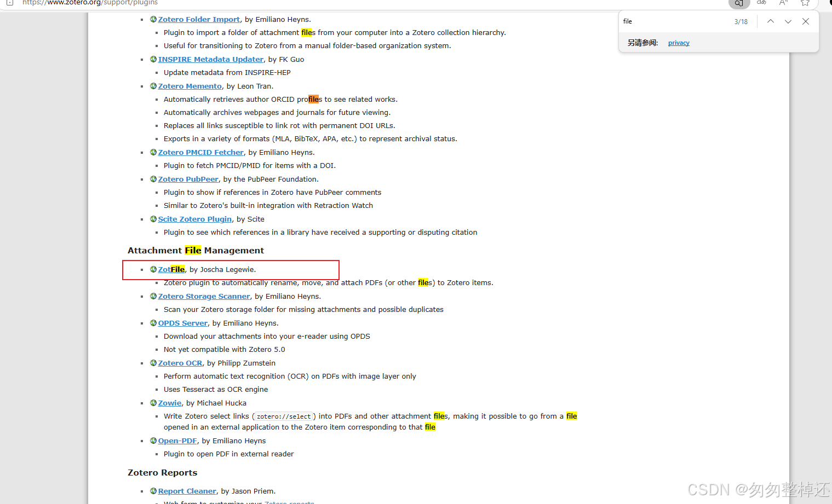Click 'Scan your Zotero storage folder' line
The width and height of the screenshot is (832, 504).
tap(303, 309)
